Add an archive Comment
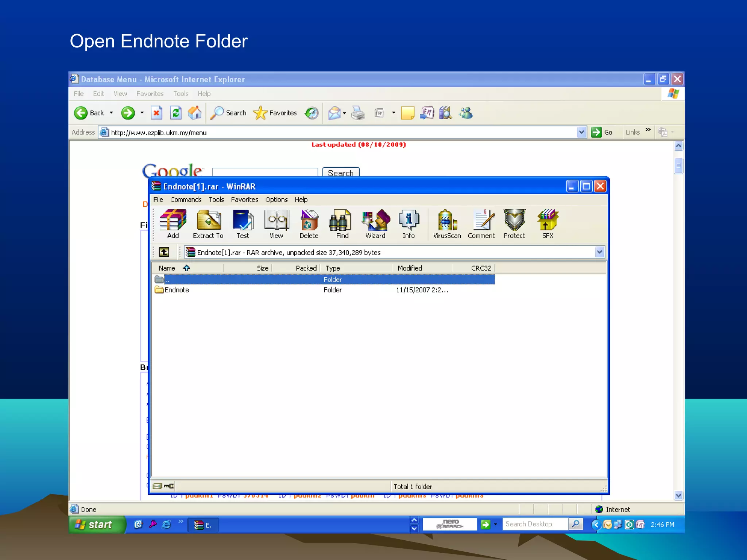Viewport: 747px width, 560px height. pos(481,224)
